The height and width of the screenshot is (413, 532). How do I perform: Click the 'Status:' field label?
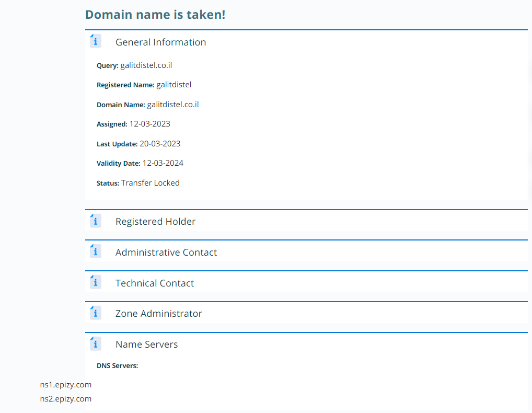point(108,183)
